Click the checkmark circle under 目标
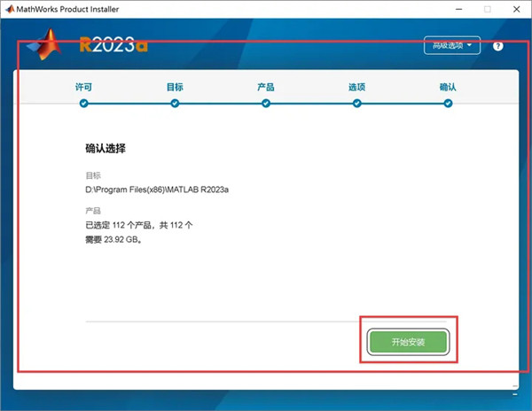This screenshot has height=411, width=532. [x=175, y=104]
